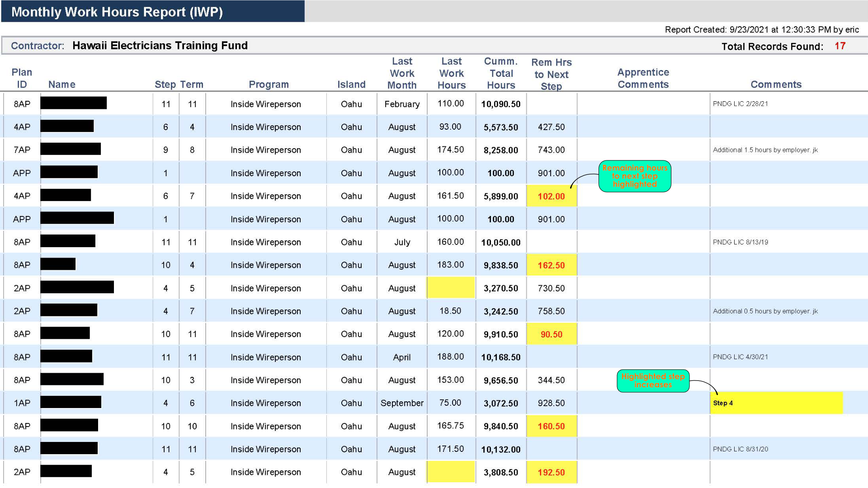Click the PNDG LIC 2/28/21 comment text
This screenshot has width=868, height=488.
[x=741, y=104]
